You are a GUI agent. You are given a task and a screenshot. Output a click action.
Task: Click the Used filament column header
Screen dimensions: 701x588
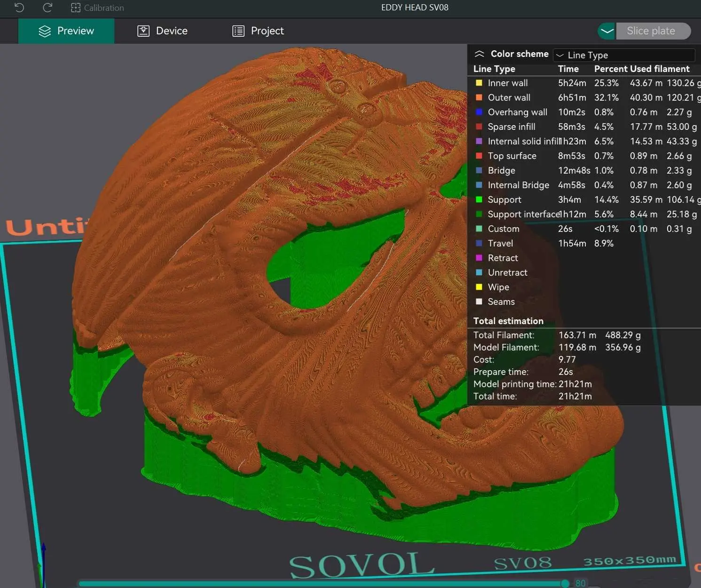[x=660, y=69]
